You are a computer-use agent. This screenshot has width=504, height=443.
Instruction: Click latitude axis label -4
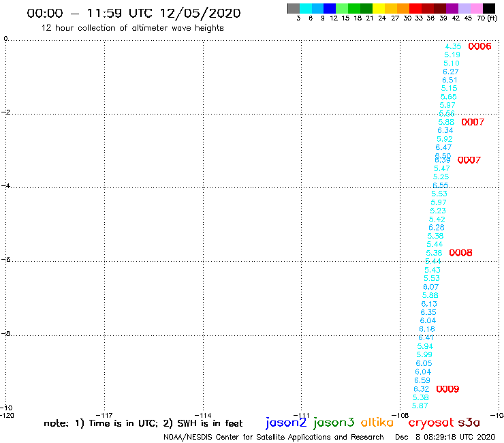coord(5,185)
